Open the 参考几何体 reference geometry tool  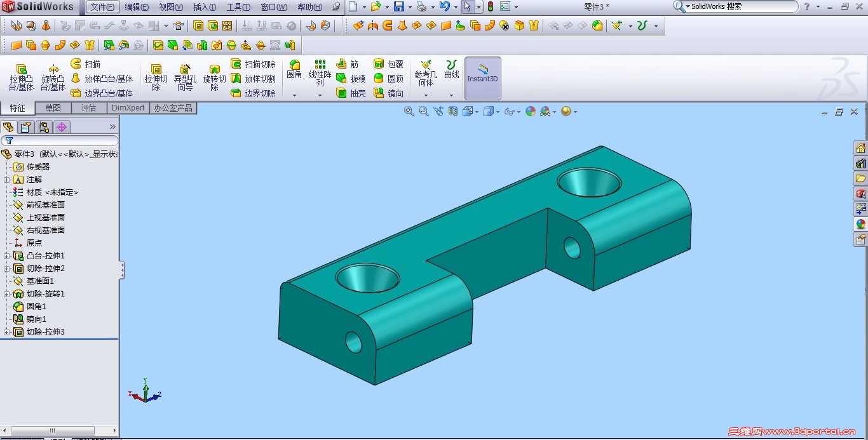pos(426,73)
